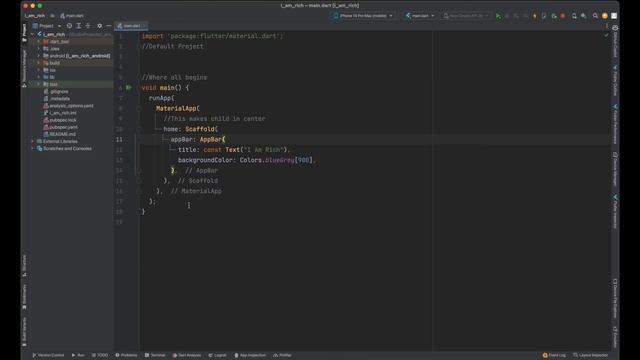Expand the build folder
Screen dimensions: 640x360
point(39,63)
